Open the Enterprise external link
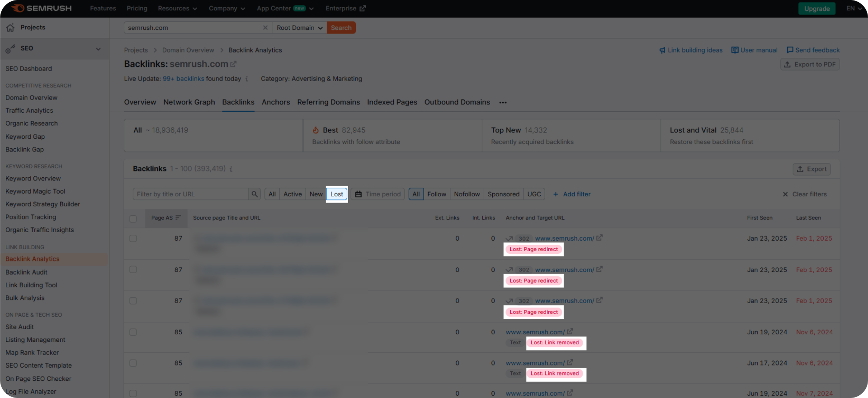Image resolution: width=868 pixels, height=398 pixels. [x=346, y=8]
